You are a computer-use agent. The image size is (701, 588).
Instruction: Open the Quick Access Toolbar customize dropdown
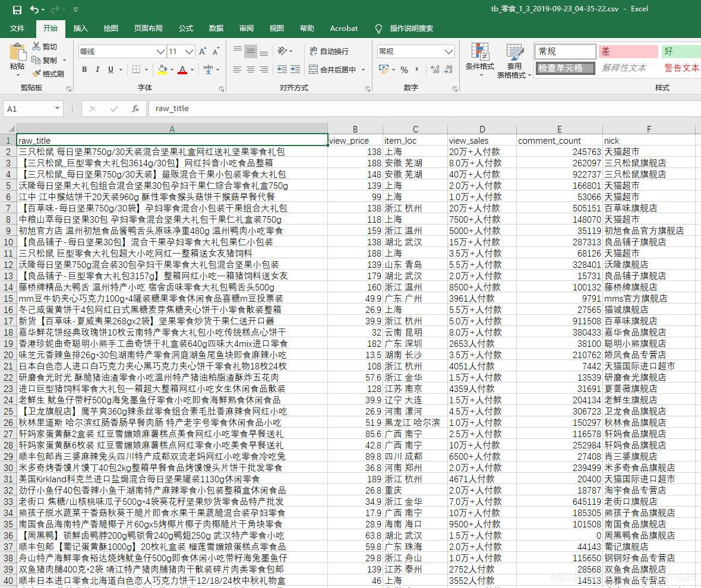(75, 10)
